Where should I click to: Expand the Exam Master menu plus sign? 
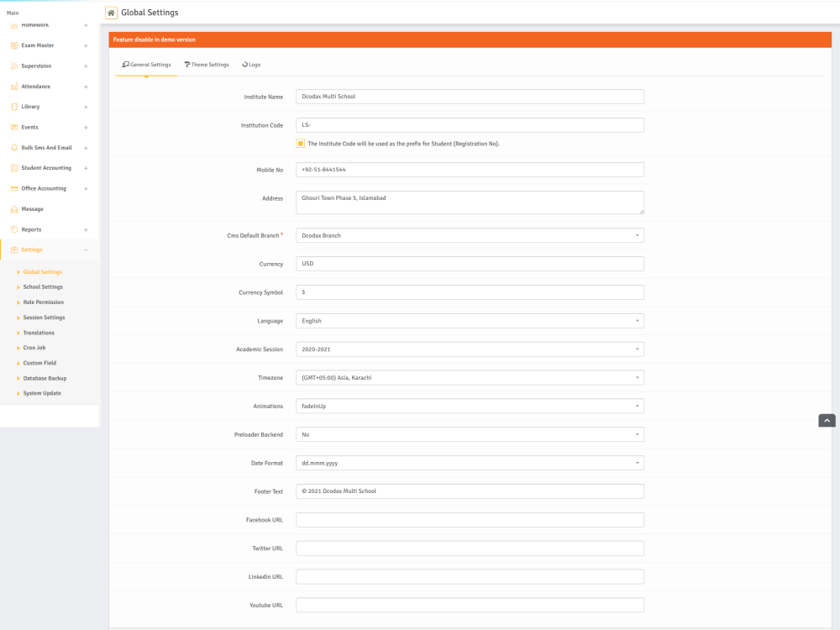[x=86, y=45]
